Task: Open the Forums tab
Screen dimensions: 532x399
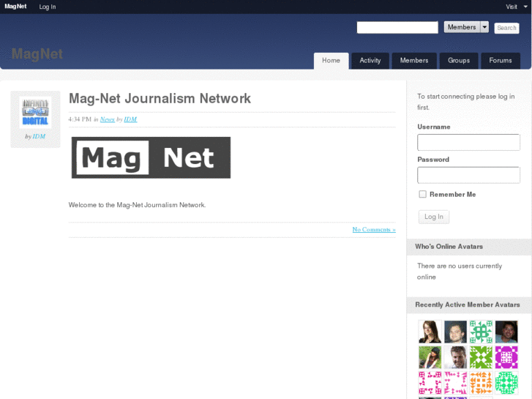Action: click(x=501, y=61)
